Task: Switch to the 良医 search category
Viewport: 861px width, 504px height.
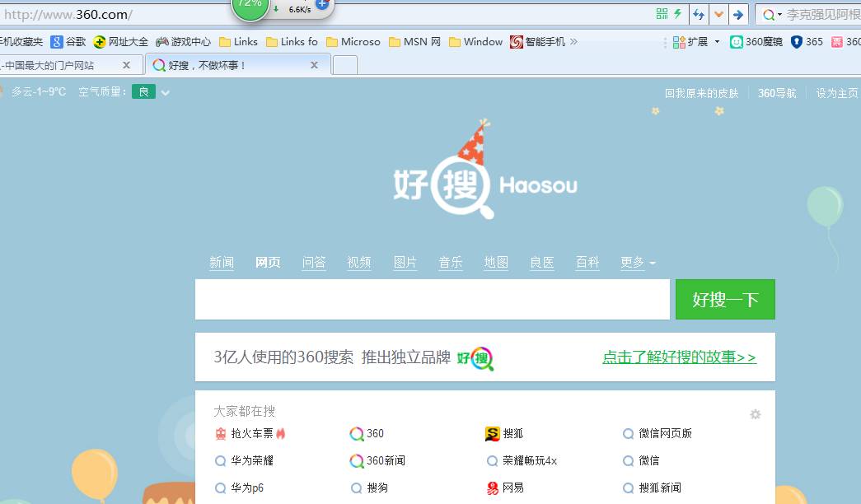Action: coord(541,263)
